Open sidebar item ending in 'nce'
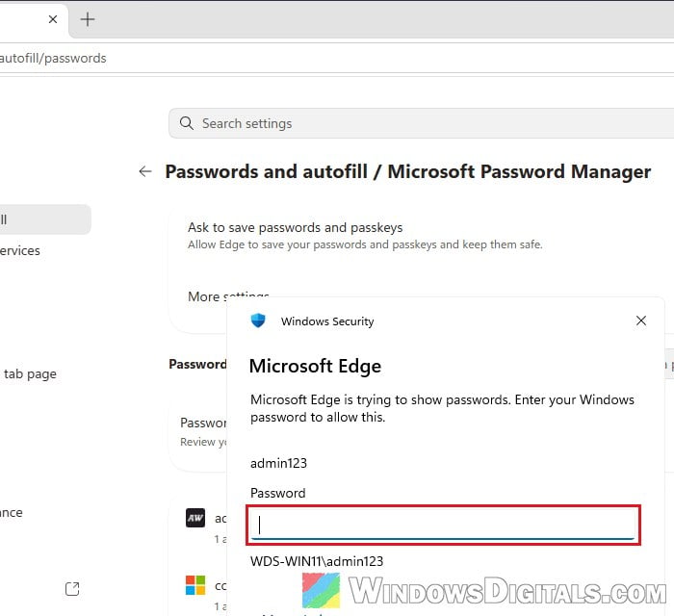The image size is (674, 616). 12,512
